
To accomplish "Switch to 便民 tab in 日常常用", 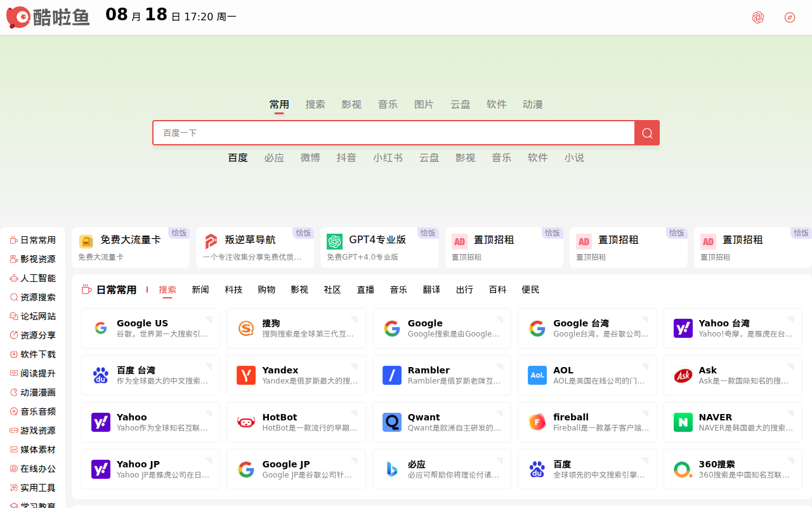I will [x=530, y=290].
